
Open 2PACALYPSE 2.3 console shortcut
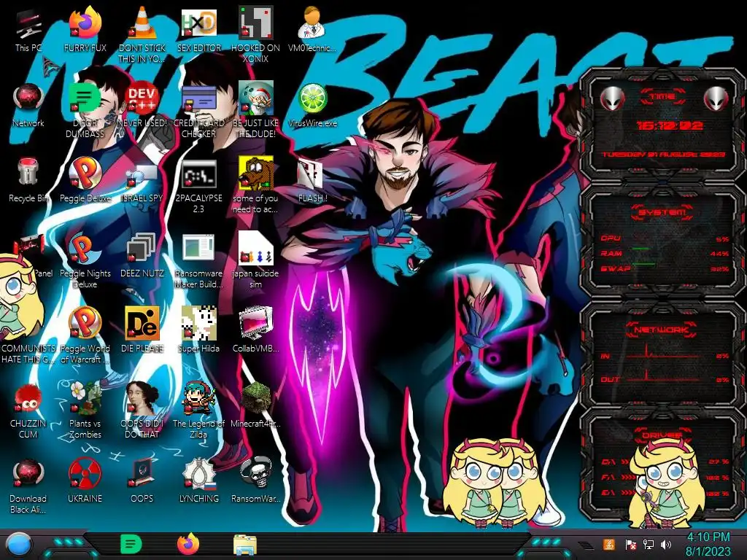tap(198, 186)
